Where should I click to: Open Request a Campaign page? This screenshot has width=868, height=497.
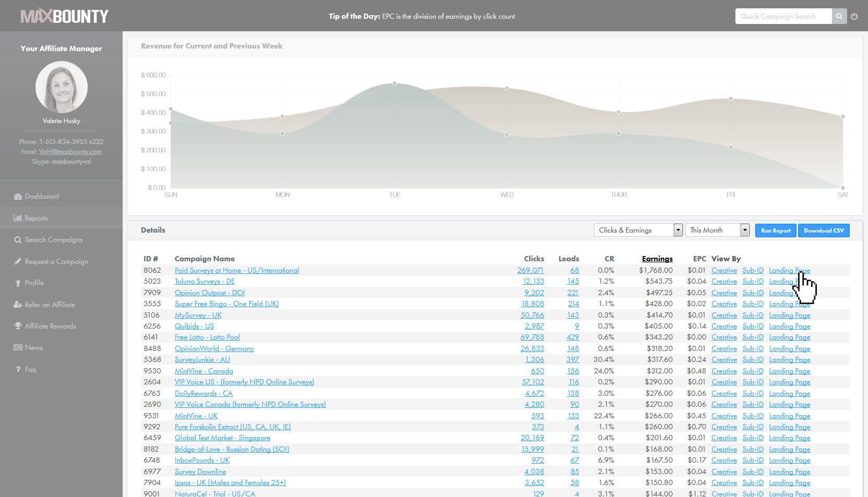(x=56, y=261)
